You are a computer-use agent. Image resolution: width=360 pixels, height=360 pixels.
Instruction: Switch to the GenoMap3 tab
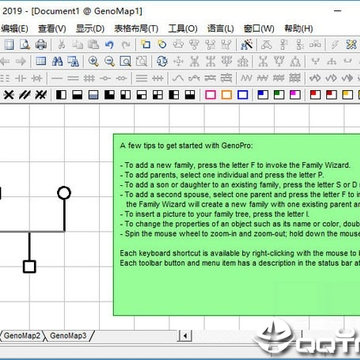pyautogui.click(x=68, y=335)
